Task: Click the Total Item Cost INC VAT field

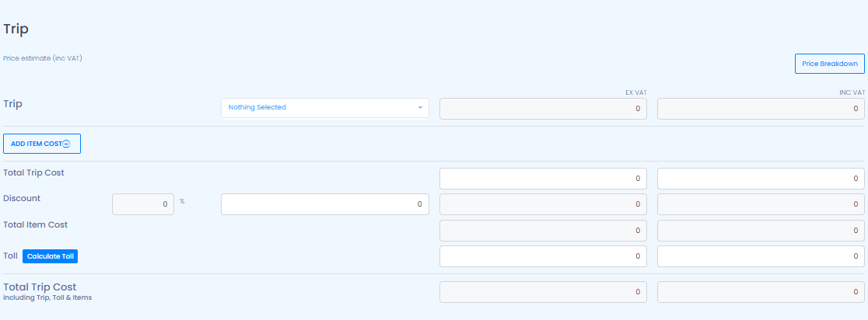Action: point(761,231)
